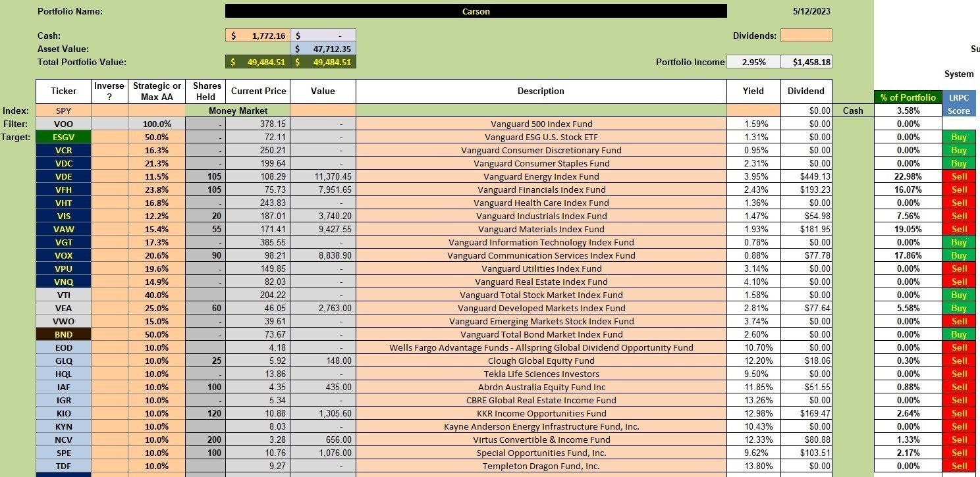Click the Yield column header
Image resolution: width=980 pixels, height=477 pixels.
[x=753, y=91]
